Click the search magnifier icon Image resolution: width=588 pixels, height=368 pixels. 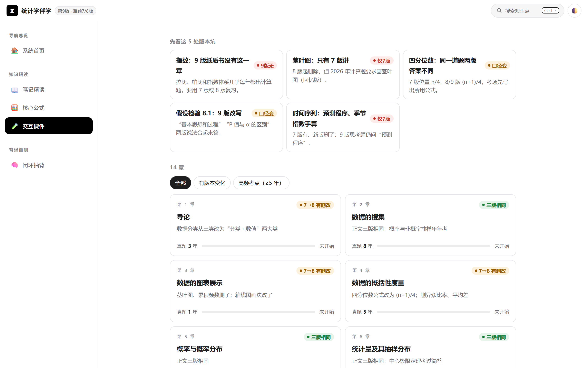[499, 11]
